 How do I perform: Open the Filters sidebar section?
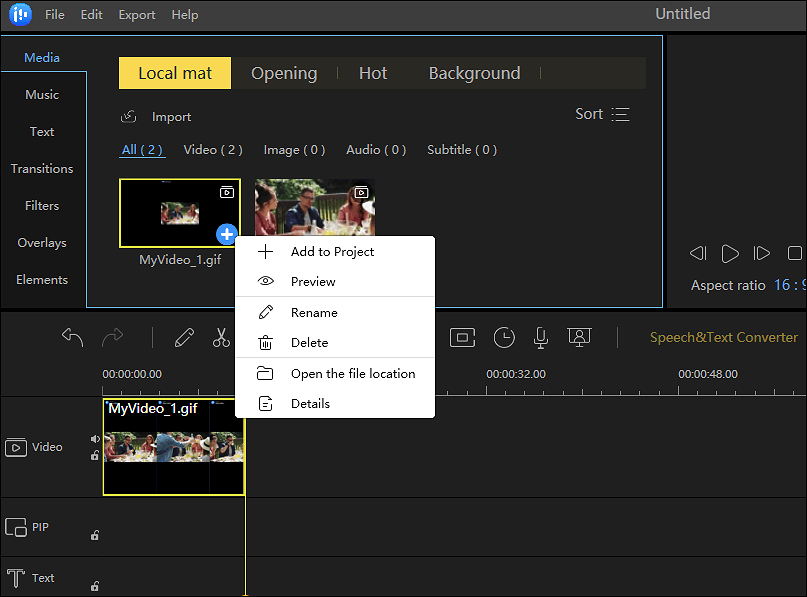[42, 206]
